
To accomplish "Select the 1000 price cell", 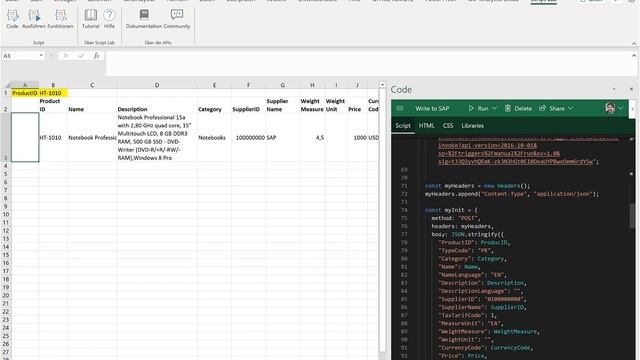I will coord(358,138).
